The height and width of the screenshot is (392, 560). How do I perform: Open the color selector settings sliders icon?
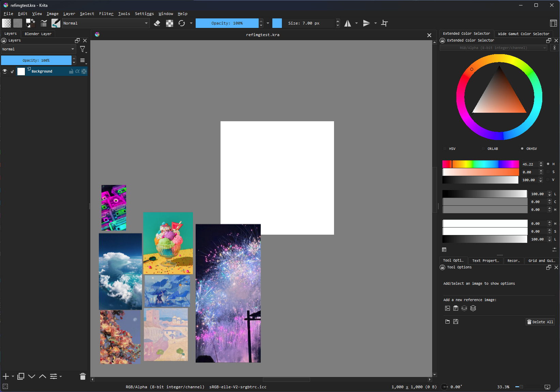point(555,250)
